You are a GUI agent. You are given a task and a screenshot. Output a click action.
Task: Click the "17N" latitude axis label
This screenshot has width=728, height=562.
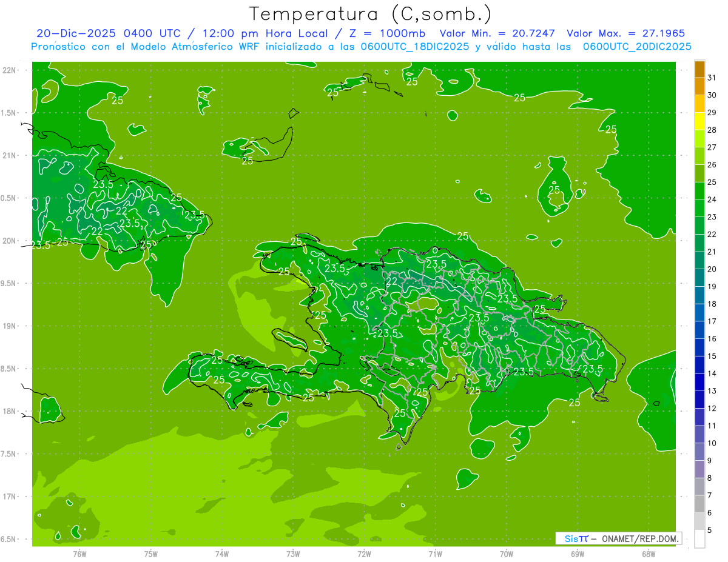click(x=10, y=497)
